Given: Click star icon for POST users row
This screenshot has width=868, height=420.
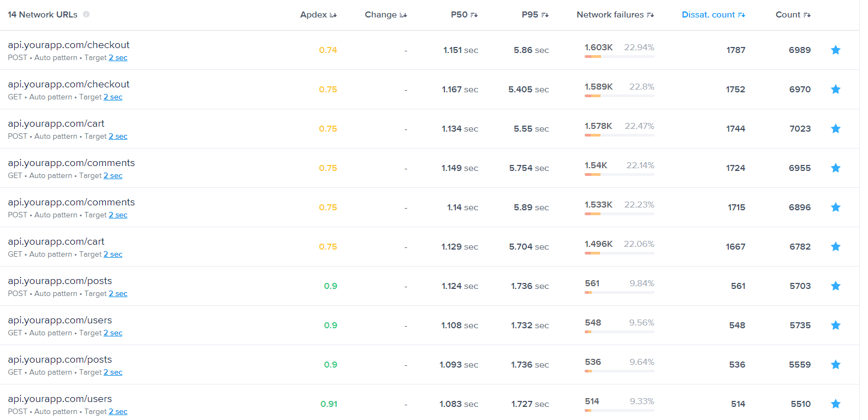Looking at the screenshot, I should pos(835,404).
